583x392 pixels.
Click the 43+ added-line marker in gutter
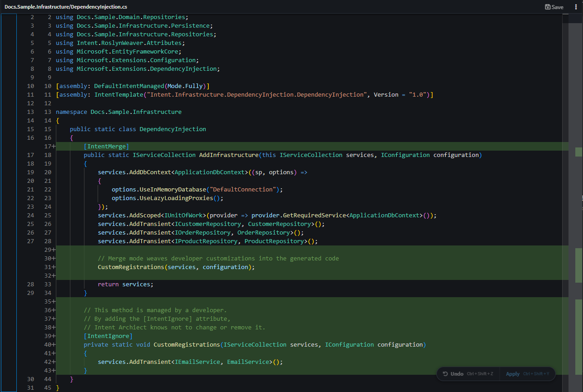coord(49,370)
